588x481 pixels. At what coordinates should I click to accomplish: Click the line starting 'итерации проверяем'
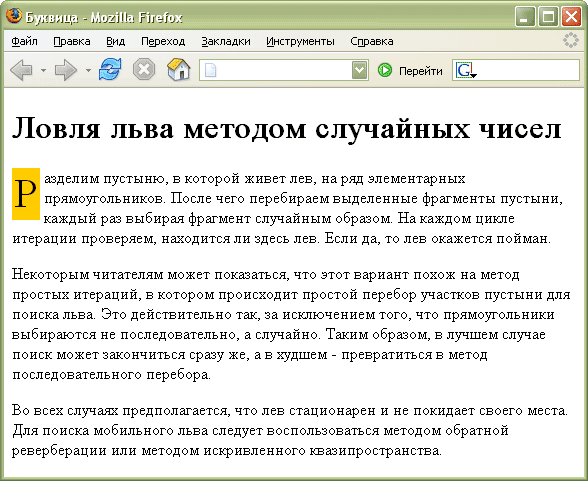pyautogui.click(x=282, y=238)
